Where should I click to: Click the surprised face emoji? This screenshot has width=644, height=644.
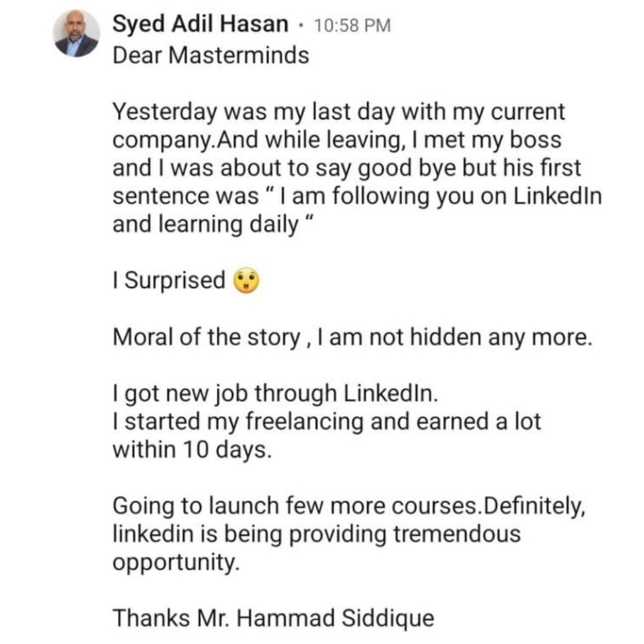click(x=246, y=280)
